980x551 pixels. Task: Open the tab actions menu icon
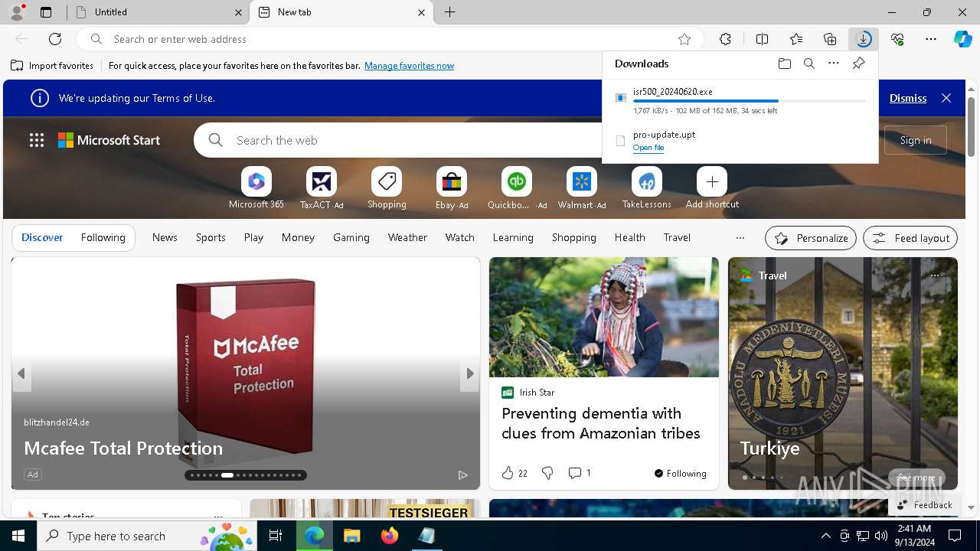(x=46, y=12)
